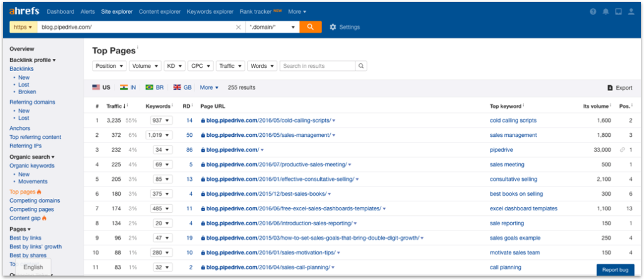Image resolution: width=644 pixels, height=280 pixels.
Task: Click the orange search button
Action: tap(311, 27)
